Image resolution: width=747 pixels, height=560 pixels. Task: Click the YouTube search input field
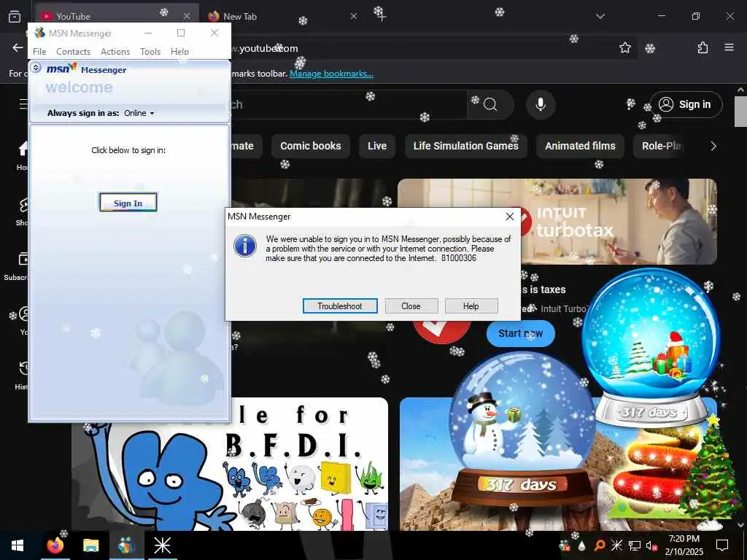[x=349, y=104]
